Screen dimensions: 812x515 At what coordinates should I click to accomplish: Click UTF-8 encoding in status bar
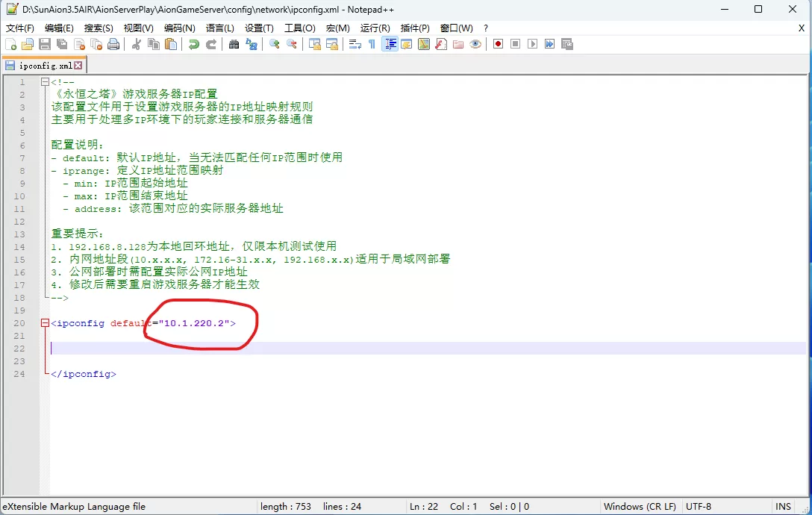tap(698, 507)
